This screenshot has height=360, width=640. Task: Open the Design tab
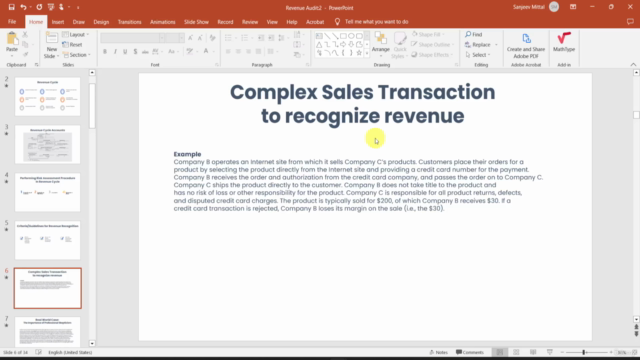click(x=101, y=22)
